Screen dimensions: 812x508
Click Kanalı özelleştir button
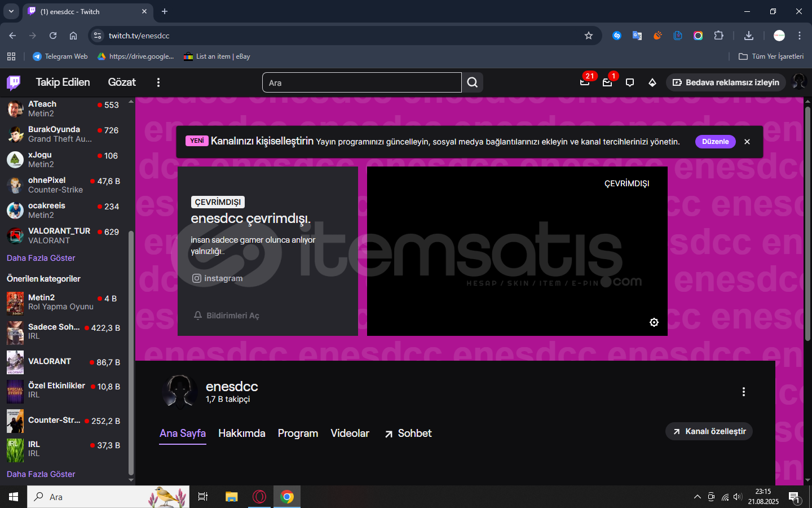[x=709, y=431]
